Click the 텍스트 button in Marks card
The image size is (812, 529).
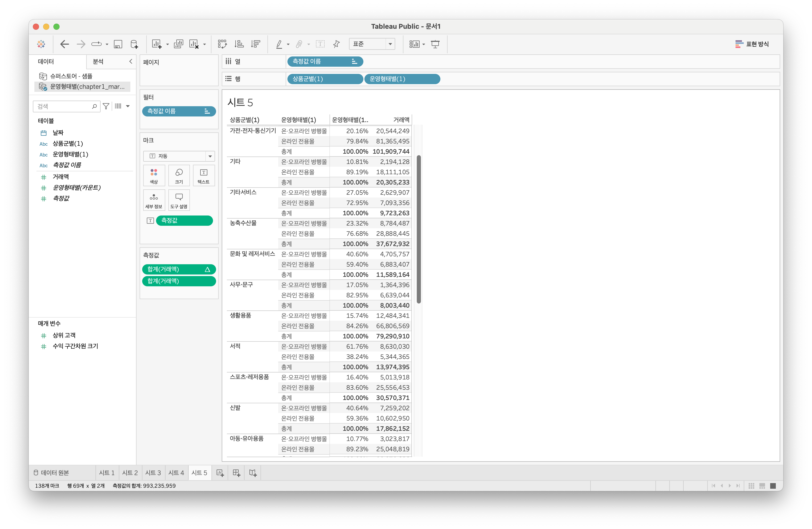click(x=203, y=175)
